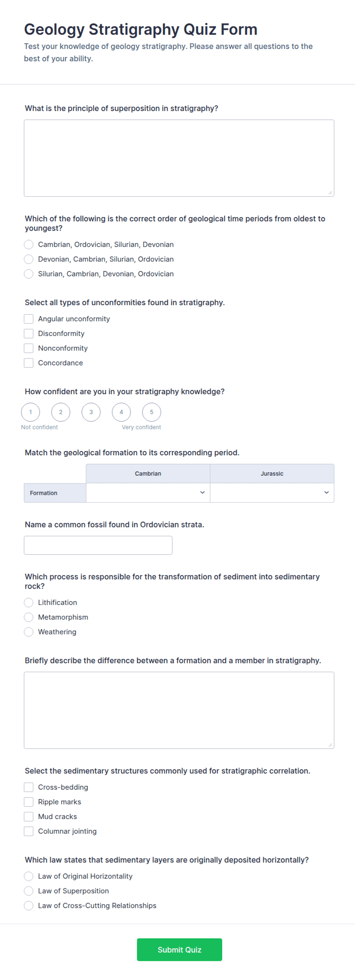355x980 pixels.
Task: Check the Concordance option
Action: 29,363
